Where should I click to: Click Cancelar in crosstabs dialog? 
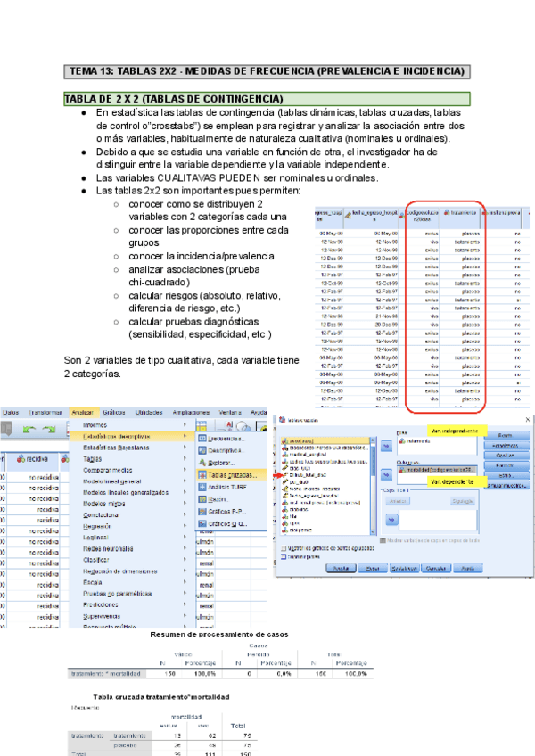[436, 569]
